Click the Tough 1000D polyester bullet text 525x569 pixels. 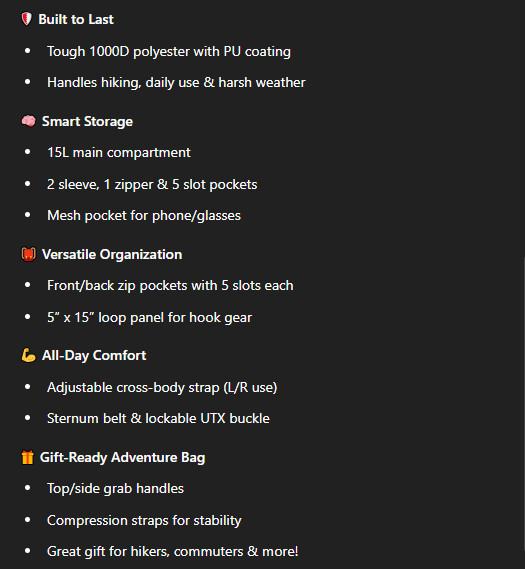(x=169, y=52)
